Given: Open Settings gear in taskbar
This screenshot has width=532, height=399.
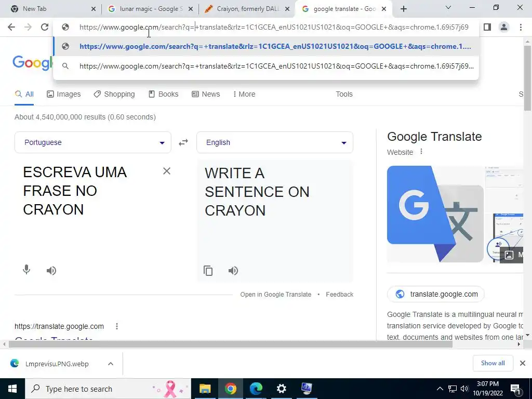Looking at the screenshot, I should point(281,389).
